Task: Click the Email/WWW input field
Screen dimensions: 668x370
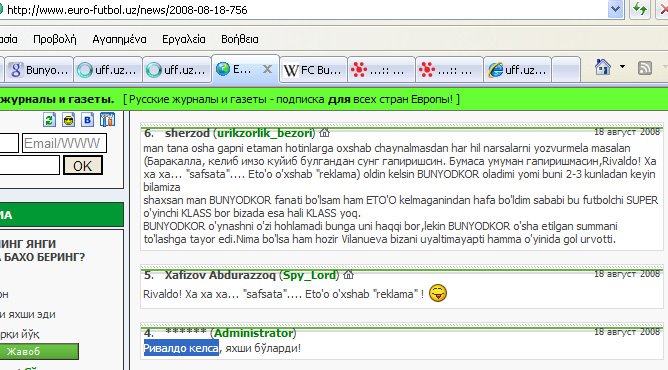Action: tap(64, 143)
